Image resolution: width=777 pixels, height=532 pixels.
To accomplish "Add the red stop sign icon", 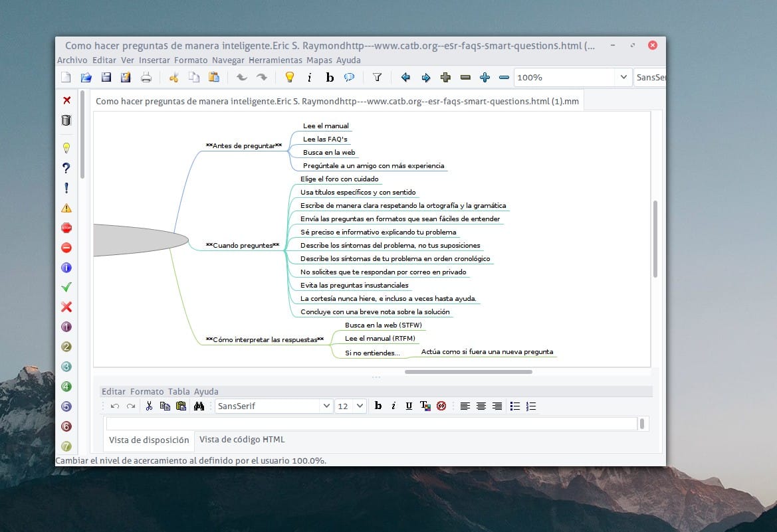I will [66, 227].
